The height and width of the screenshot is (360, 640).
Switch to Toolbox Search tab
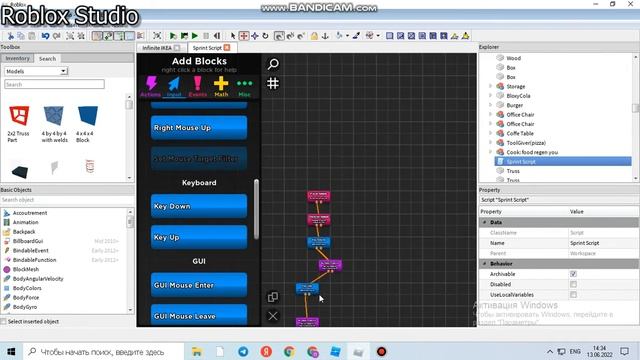coord(47,59)
